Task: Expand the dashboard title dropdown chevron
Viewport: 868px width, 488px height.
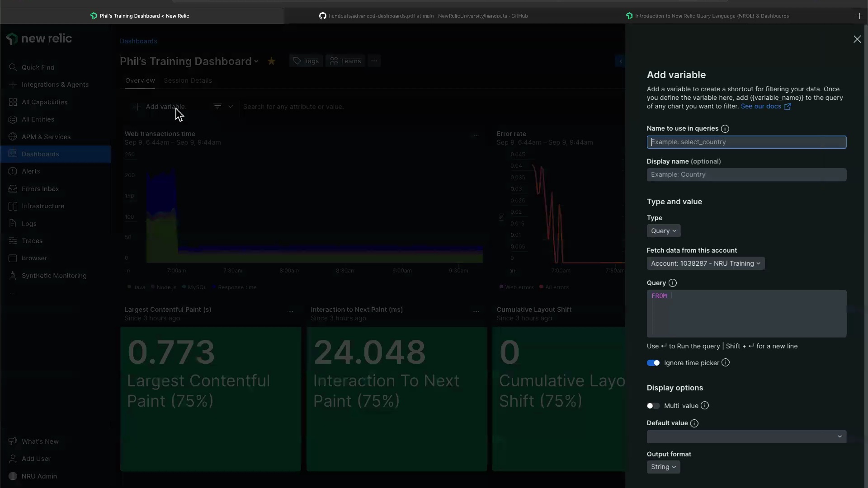Action: point(256,61)
